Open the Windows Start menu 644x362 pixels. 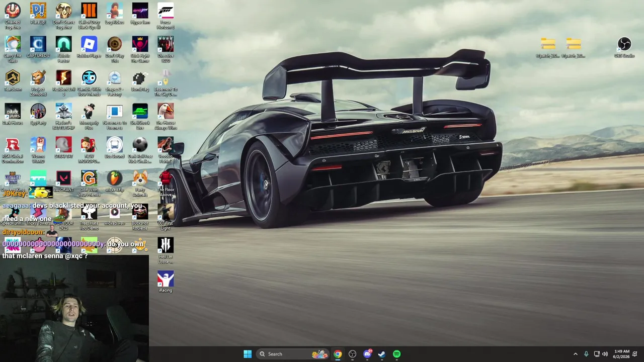coord(248,354)
